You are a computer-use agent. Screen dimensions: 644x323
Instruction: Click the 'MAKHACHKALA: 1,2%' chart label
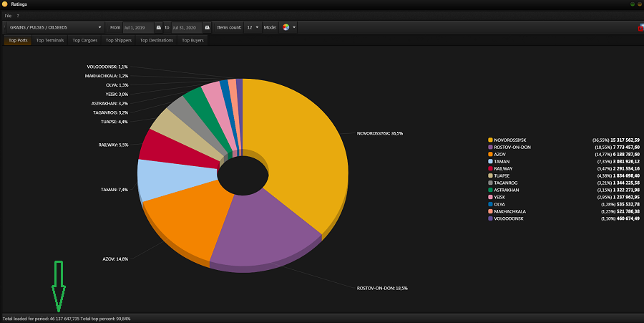[x=107, y=76]
